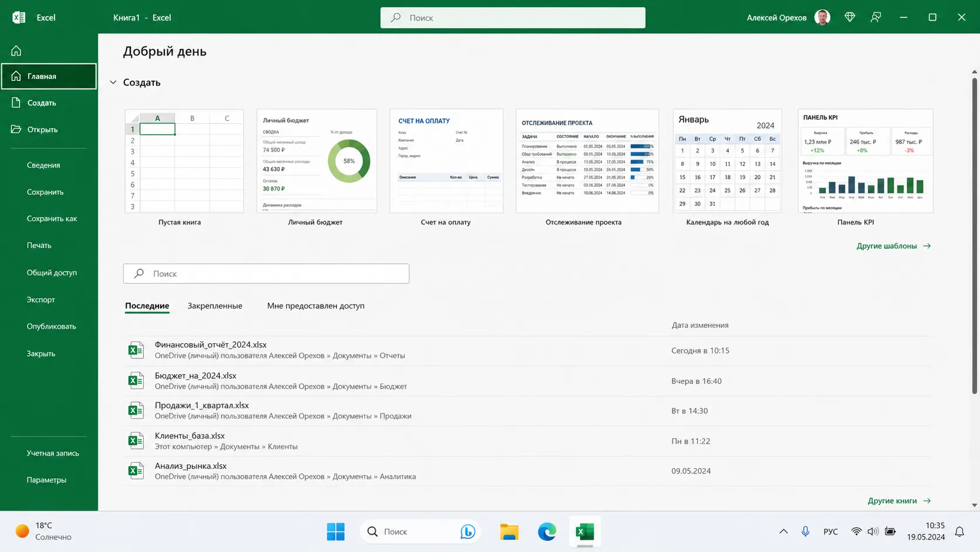Open Финансовый_отчёт_2024.xlsx file name

[210, 345]
